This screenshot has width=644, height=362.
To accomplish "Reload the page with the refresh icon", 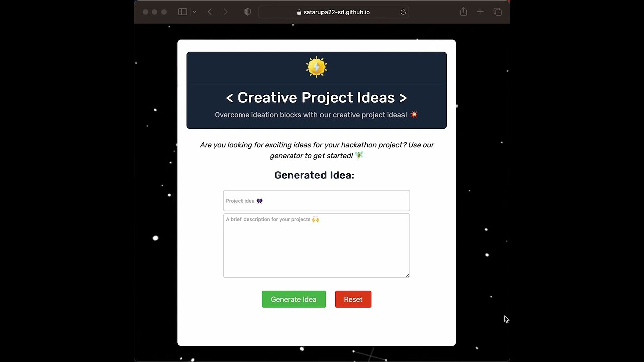I will (403, 12).
